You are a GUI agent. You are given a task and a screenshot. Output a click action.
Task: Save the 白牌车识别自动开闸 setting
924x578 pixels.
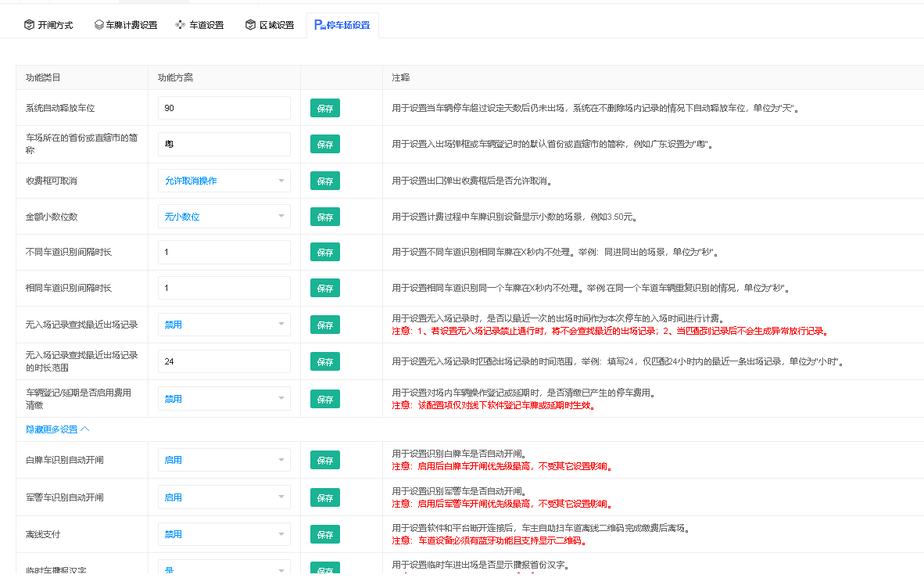pos(325,461)
